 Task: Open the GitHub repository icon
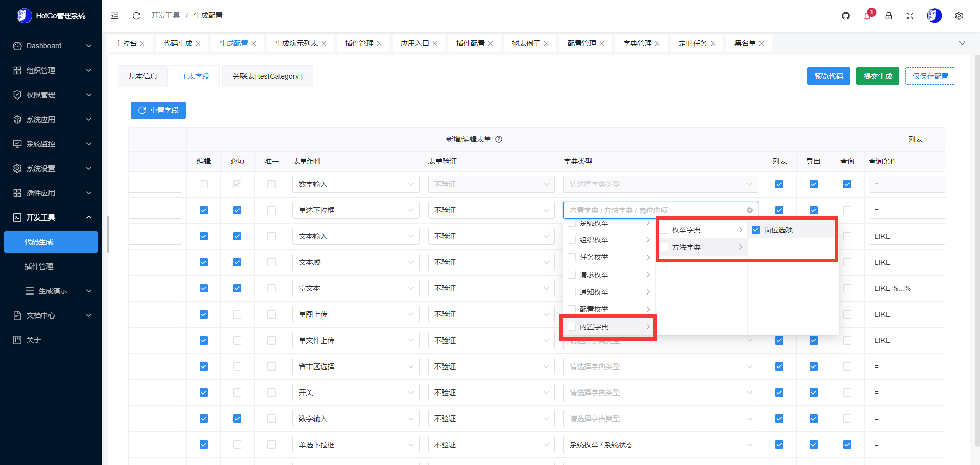coord(845,16)
